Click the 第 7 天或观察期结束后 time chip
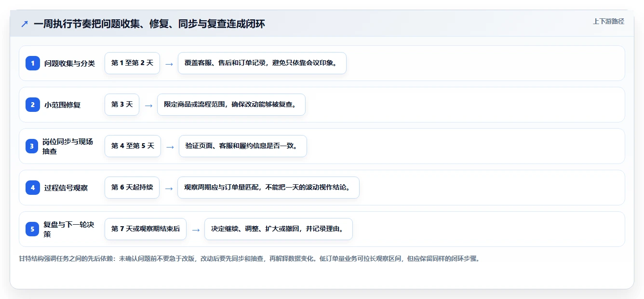Image resolution: width=644 pixels, height=299 pixels. [x=146, y=229]
